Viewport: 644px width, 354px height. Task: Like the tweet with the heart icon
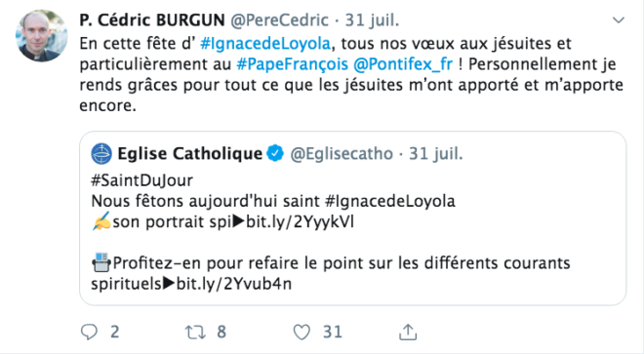(302, 332)
